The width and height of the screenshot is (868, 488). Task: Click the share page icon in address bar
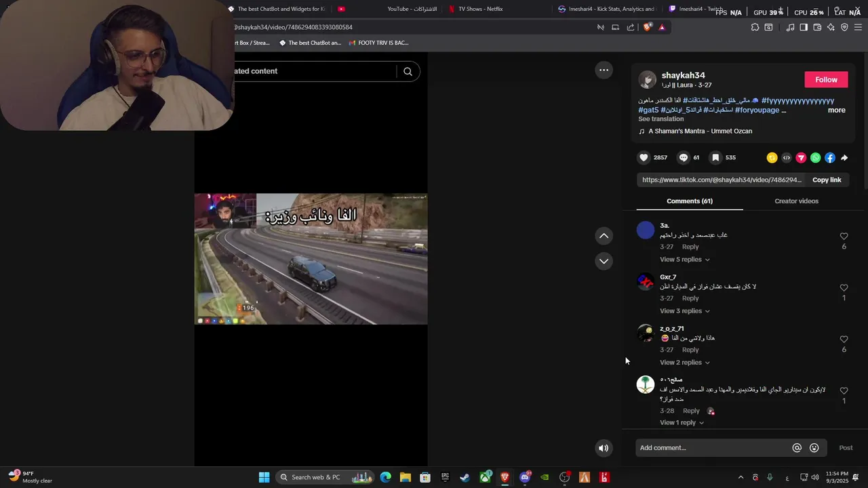[x=631, y=27]
